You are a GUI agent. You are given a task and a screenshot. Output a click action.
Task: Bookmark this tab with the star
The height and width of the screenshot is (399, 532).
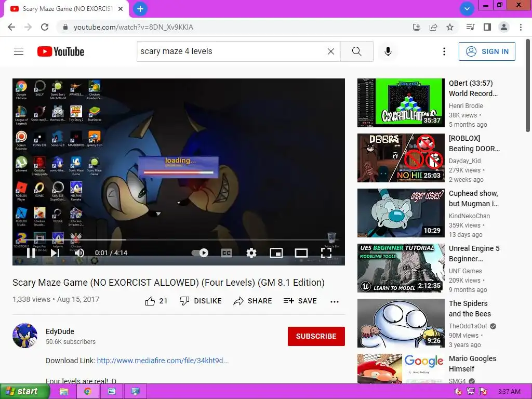[x=450, y=27]
